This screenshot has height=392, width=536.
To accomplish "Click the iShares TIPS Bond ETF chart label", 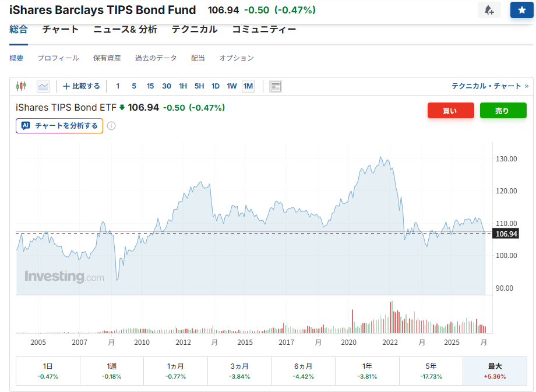I will point(66,108).
